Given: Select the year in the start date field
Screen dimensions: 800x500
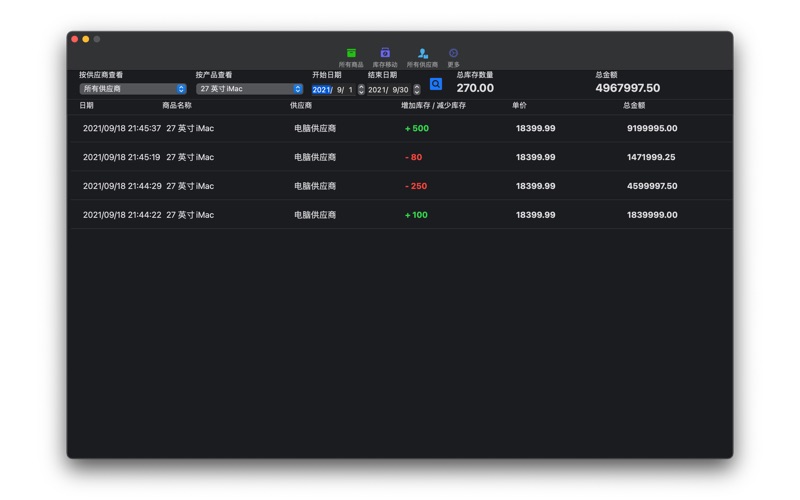Looking at the screenshot, I should [321, 90].
